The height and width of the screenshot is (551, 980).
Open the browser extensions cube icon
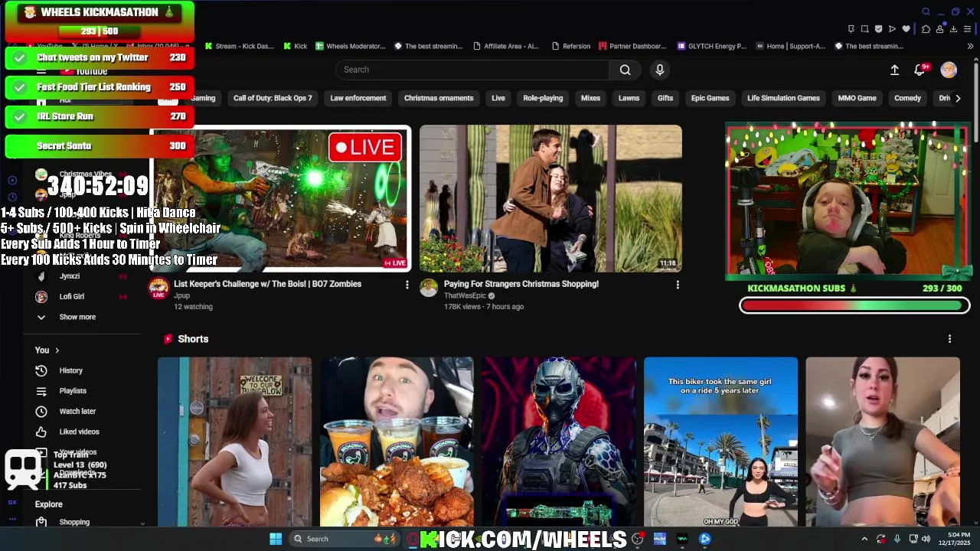926,29
